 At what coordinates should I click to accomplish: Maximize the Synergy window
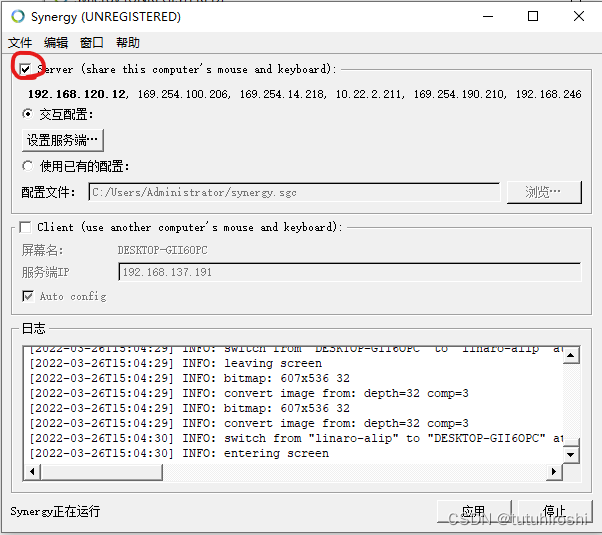pos(533,17)
